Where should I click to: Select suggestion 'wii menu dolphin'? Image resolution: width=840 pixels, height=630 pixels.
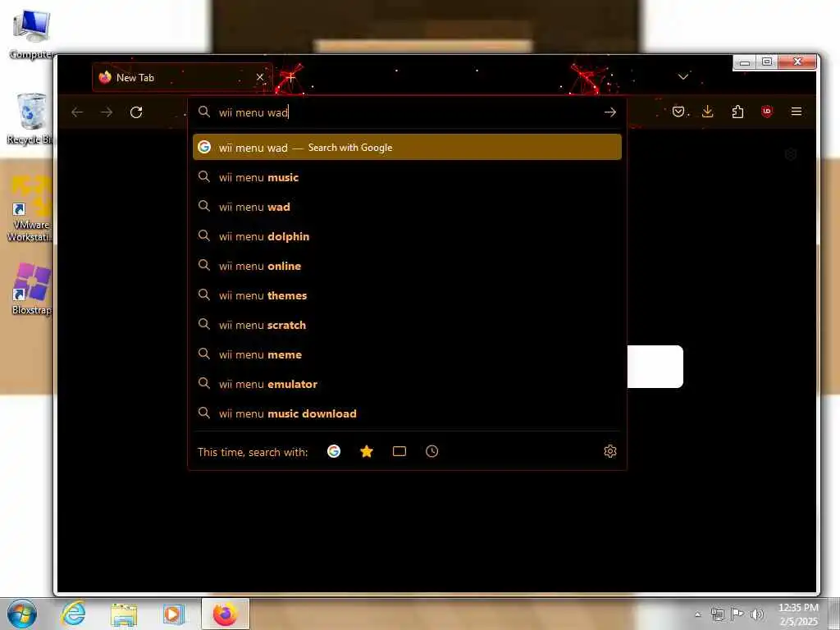coord(407,236)
